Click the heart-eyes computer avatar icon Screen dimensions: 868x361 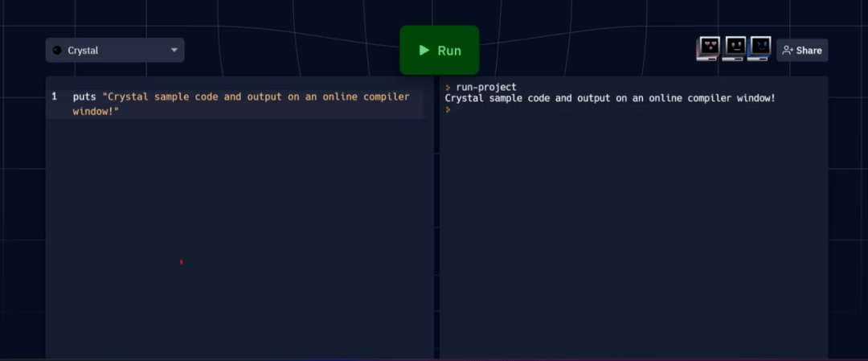coord(709,49)
